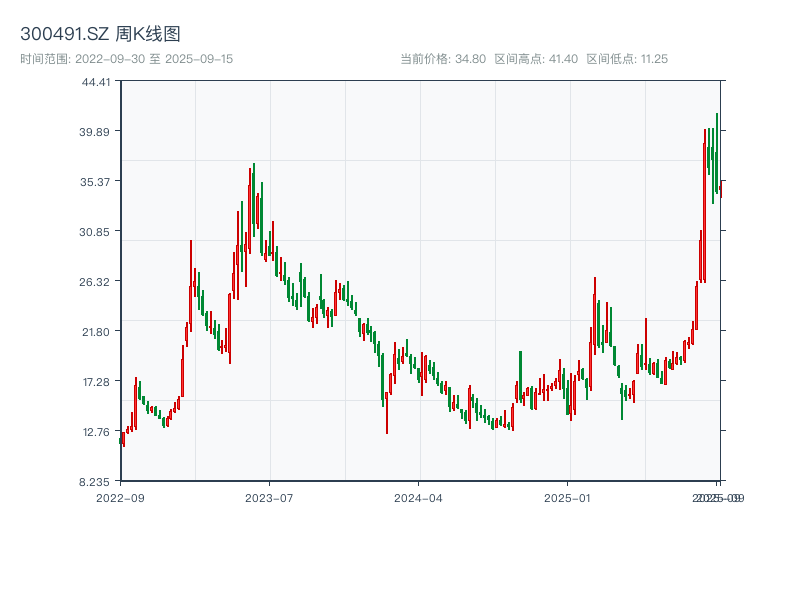
Task: Click the start date 2022-09-30
Action: pos(104,58)
